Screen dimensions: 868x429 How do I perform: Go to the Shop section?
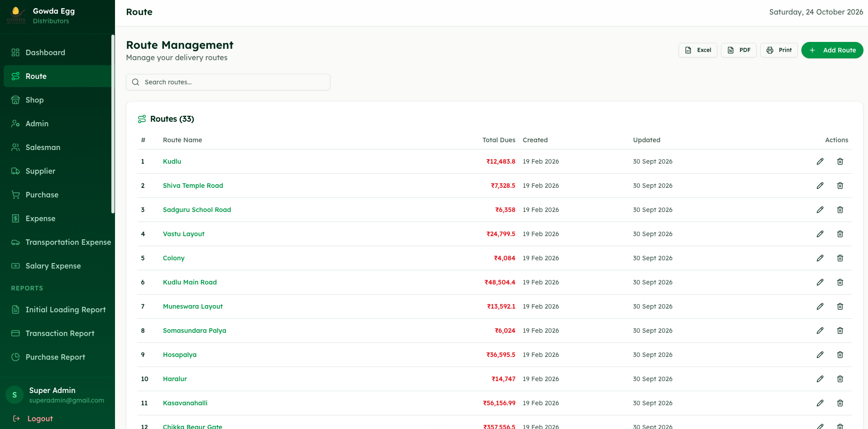tap(58, 100)
